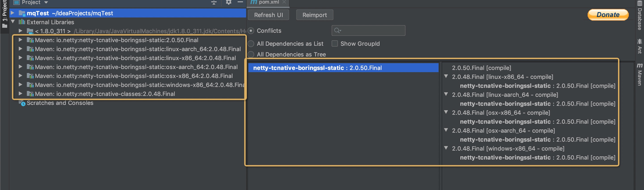The image size is (644, 190).
Task: Close the pom.xml tab
Action: [284, 2]
